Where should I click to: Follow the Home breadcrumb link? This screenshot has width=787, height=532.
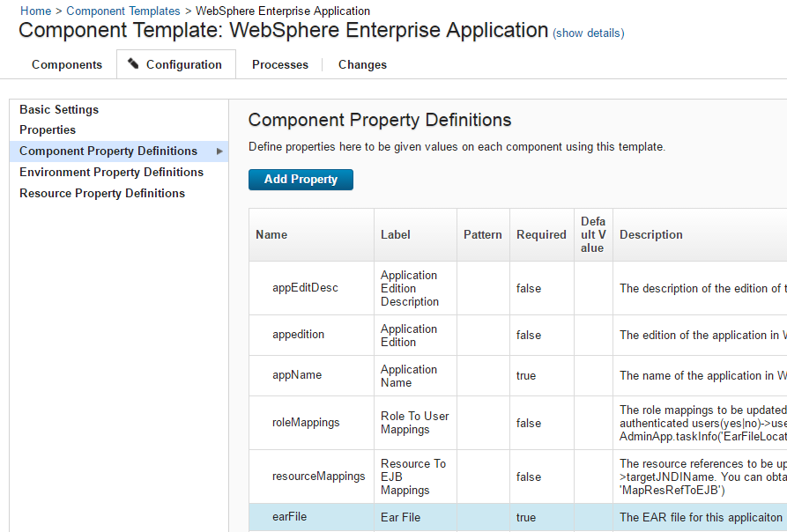36,11
